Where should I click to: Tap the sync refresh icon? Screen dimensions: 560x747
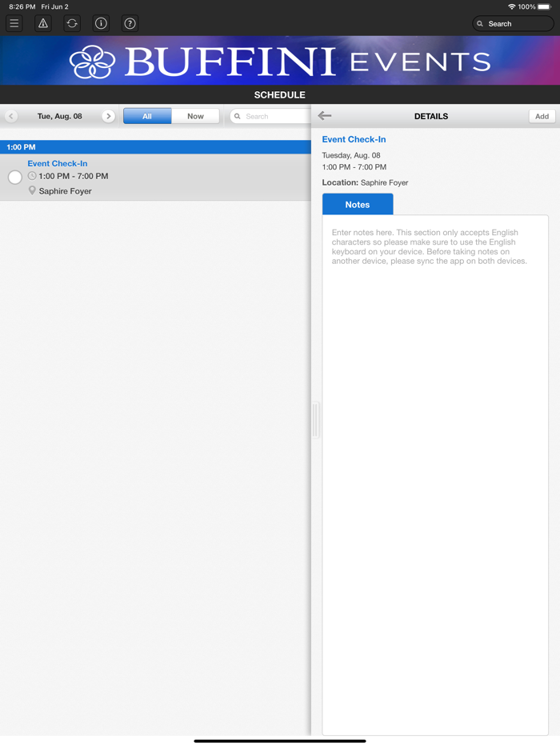click(72, 23)
